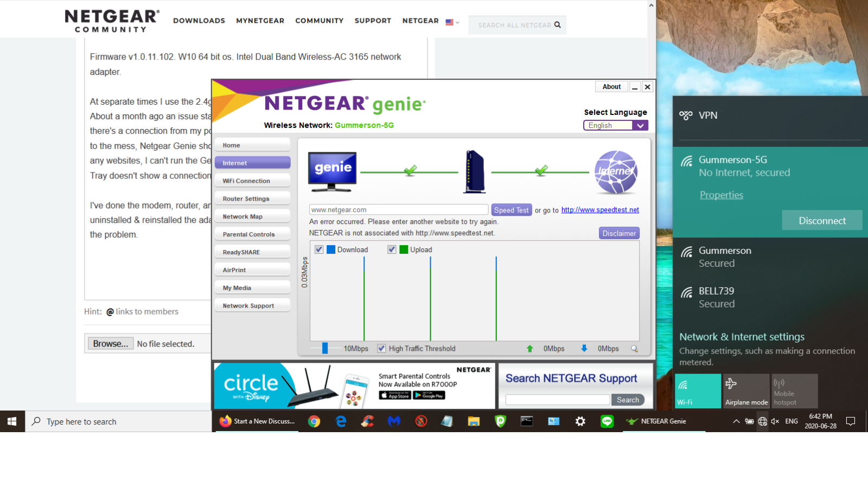Image resolution: width=868 pixels, height=488 pixels.
Task: Open the Select Language dropdown
Action: pos(616,125)
